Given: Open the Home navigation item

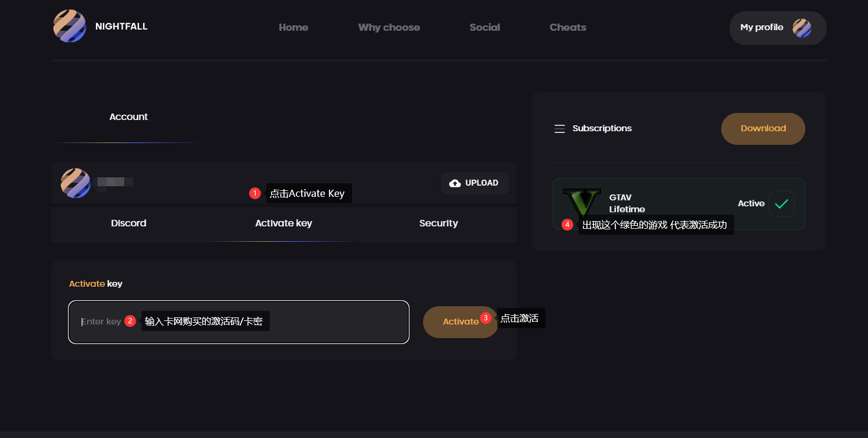Looking at the screenshot, I should pos(293,27).
